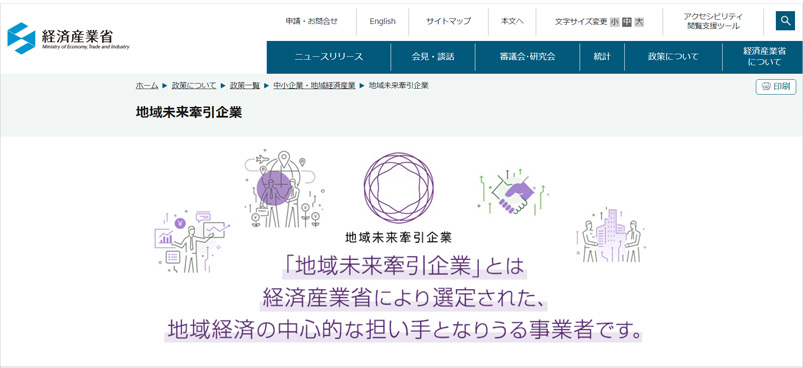This screenshot has width=803, height=368.
Task: Click the METI logo
Action: click(69, 38)
